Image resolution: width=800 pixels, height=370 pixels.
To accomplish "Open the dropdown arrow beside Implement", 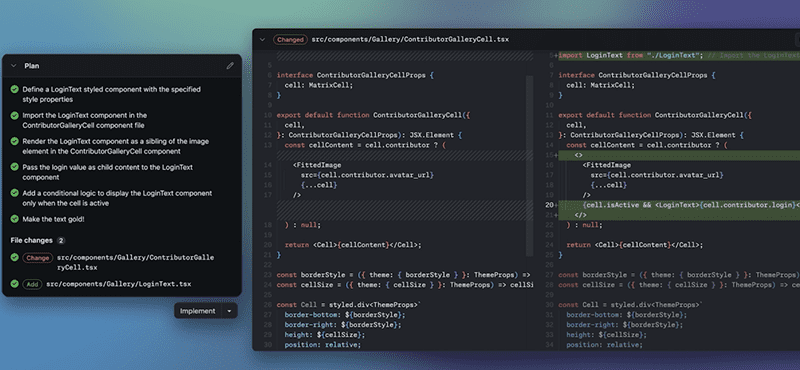I will click(x=230, y=311).
